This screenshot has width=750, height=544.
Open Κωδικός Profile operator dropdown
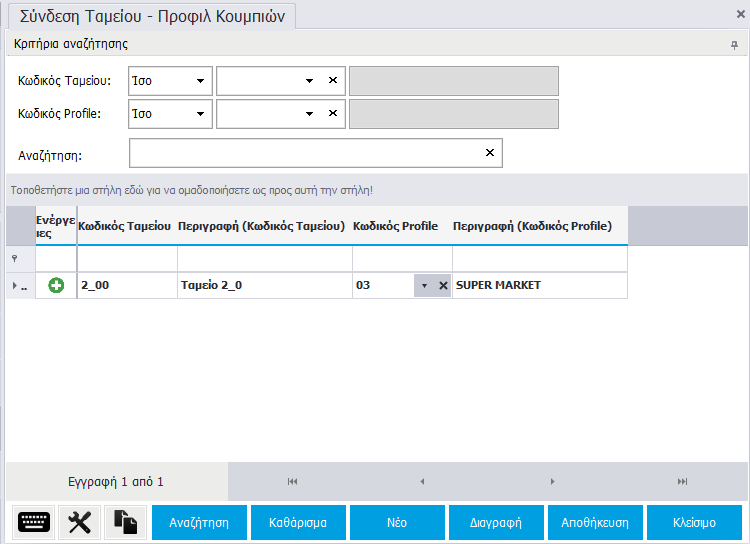[200, 114]
